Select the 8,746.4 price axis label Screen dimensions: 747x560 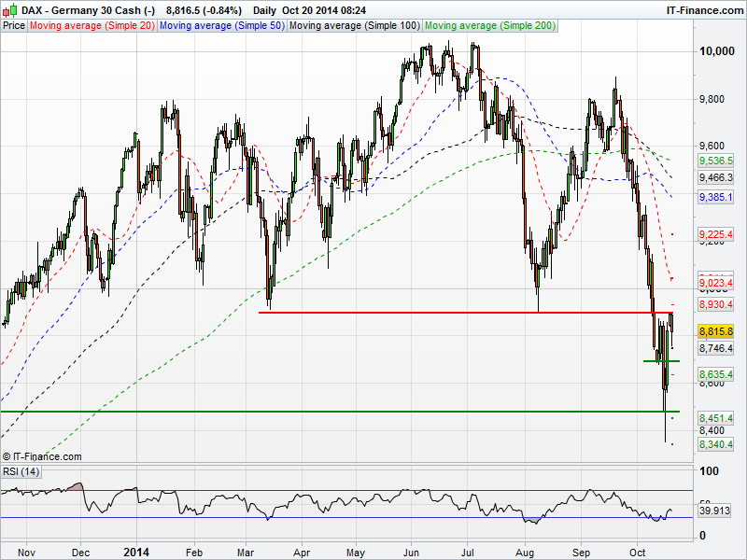coord(715,348)
